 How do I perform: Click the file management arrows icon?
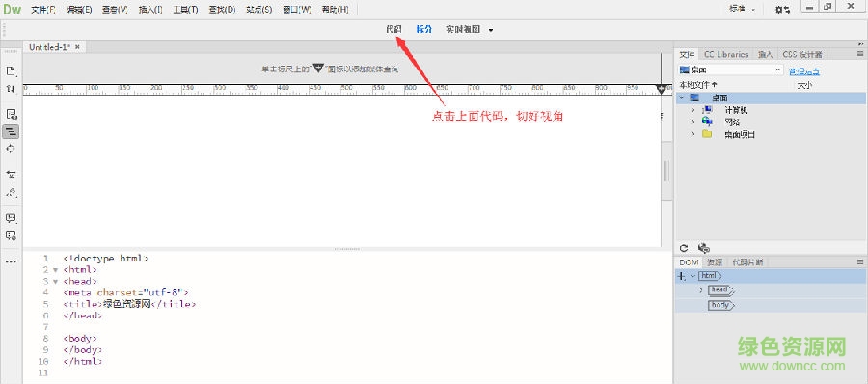tap(11, 88)
